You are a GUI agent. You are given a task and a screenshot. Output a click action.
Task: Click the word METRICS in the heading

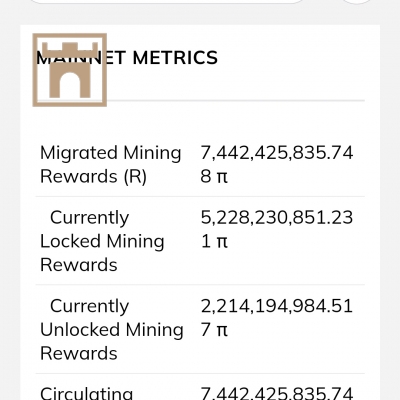pos(175,58)
